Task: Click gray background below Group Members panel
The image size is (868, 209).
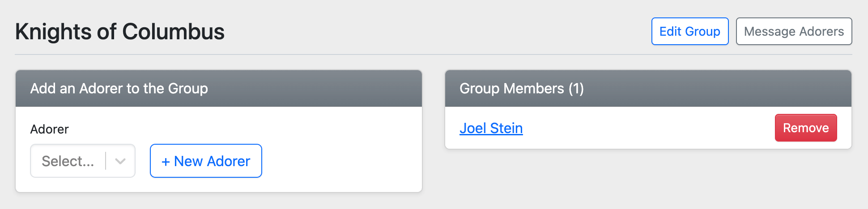Action: point(648,179)
